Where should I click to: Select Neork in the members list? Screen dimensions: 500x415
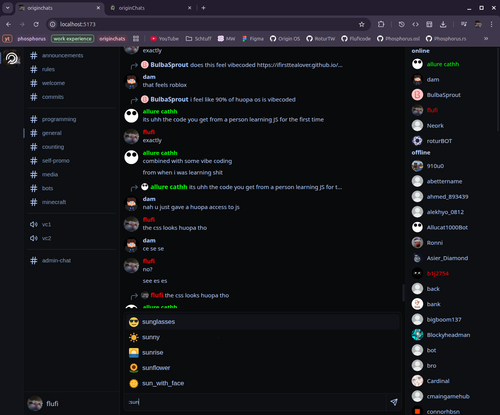(452, 126)
